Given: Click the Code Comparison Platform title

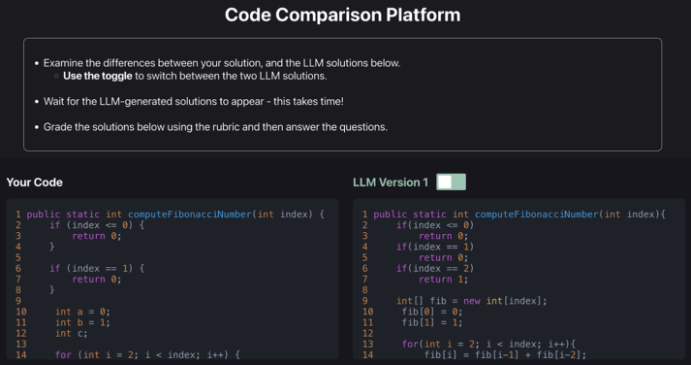Looking at the screenshot, I should (343, 15).
